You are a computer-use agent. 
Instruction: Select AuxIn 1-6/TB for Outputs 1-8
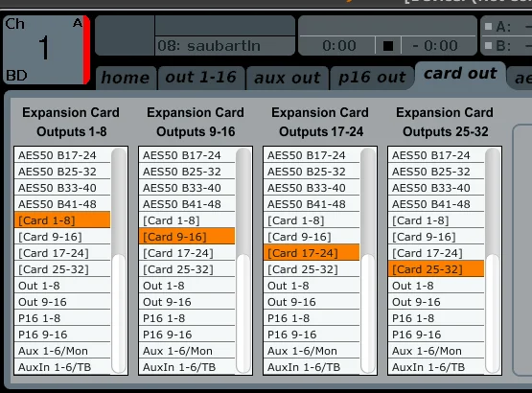coord(62,367)
